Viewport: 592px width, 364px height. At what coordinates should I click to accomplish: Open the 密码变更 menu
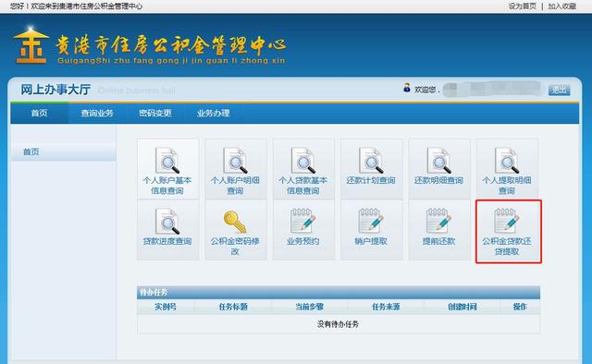coord(155,113)
